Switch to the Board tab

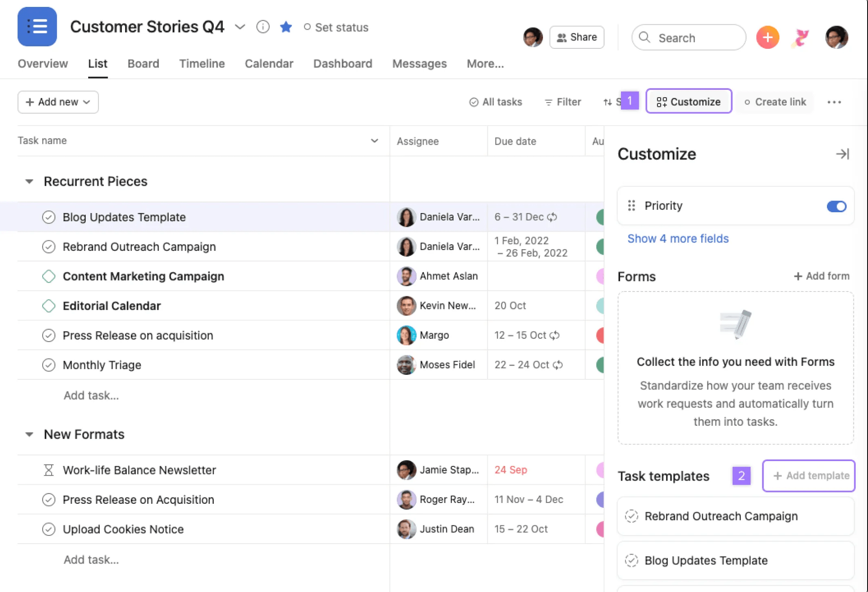coord(143,63)
